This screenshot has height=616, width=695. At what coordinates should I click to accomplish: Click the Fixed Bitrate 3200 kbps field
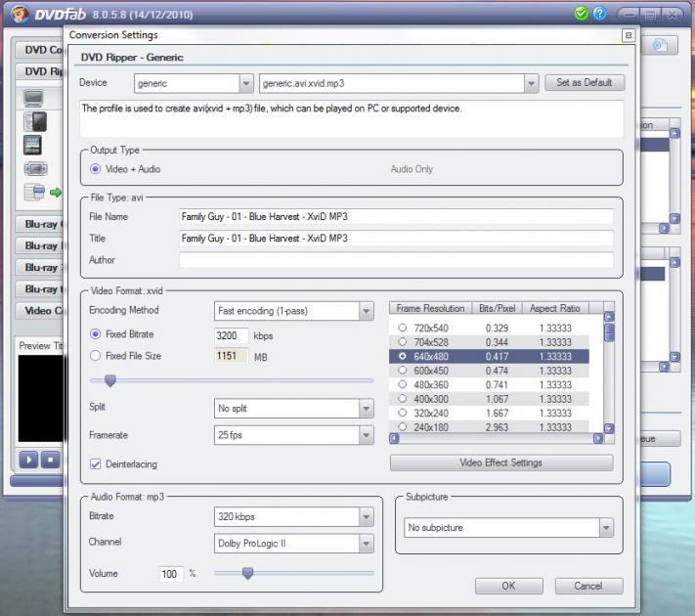click(x=231, y=335)
